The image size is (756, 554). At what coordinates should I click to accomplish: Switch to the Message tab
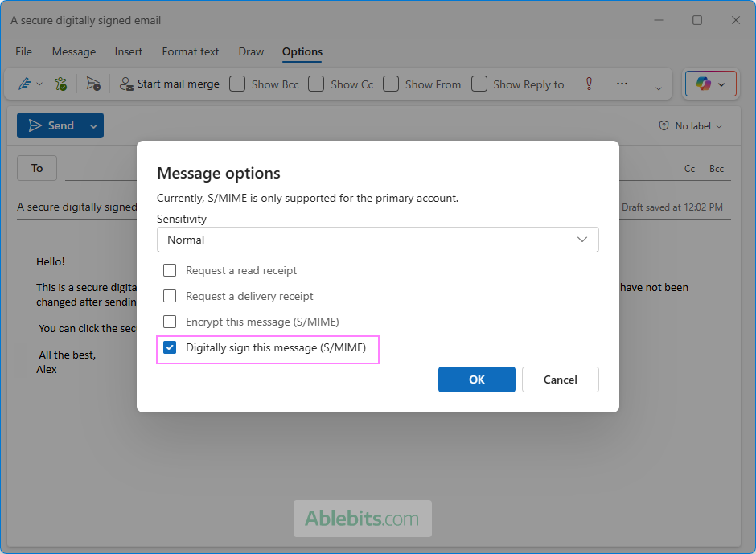73,51
